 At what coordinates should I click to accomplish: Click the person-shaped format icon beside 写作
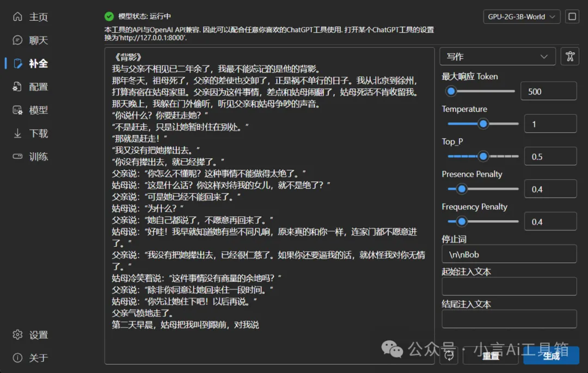569,57
